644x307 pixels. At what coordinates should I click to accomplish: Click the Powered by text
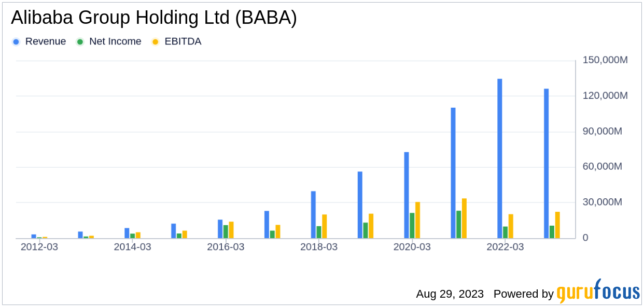(524, 294)
